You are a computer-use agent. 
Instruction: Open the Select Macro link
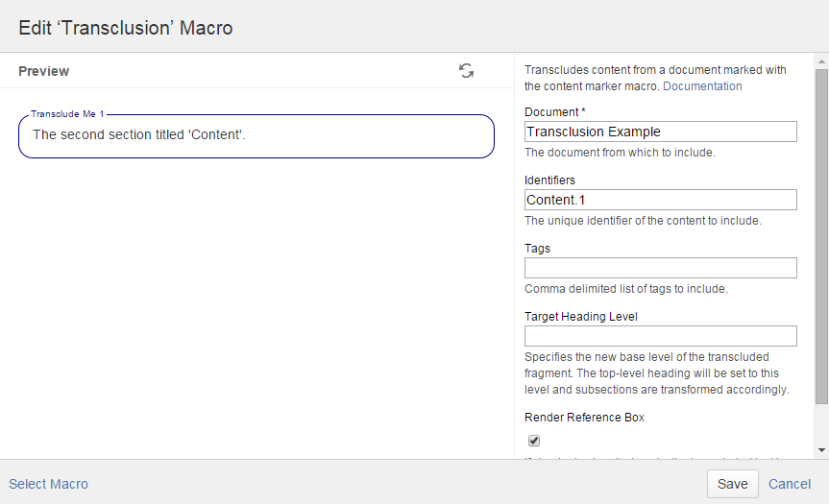tap(49, 484)
